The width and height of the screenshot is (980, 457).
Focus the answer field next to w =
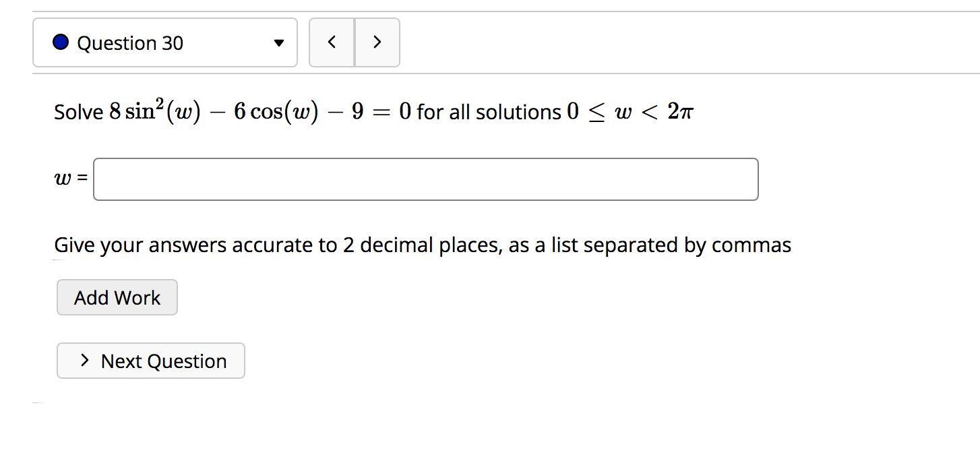click(425, 179)
